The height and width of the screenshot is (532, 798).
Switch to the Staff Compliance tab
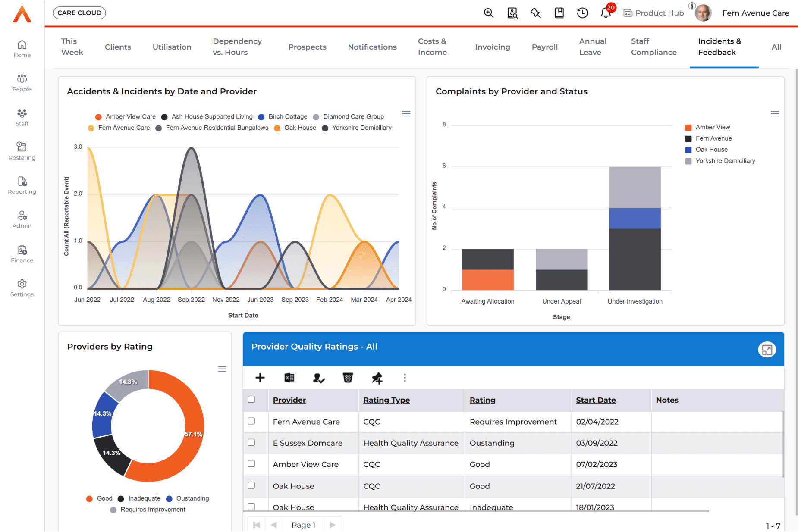pos(653,47)
